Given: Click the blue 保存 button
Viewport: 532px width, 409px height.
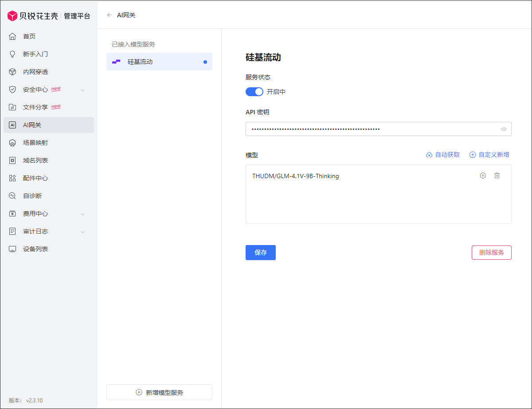Looking at the screenshot, I should [x=261, y=253].
